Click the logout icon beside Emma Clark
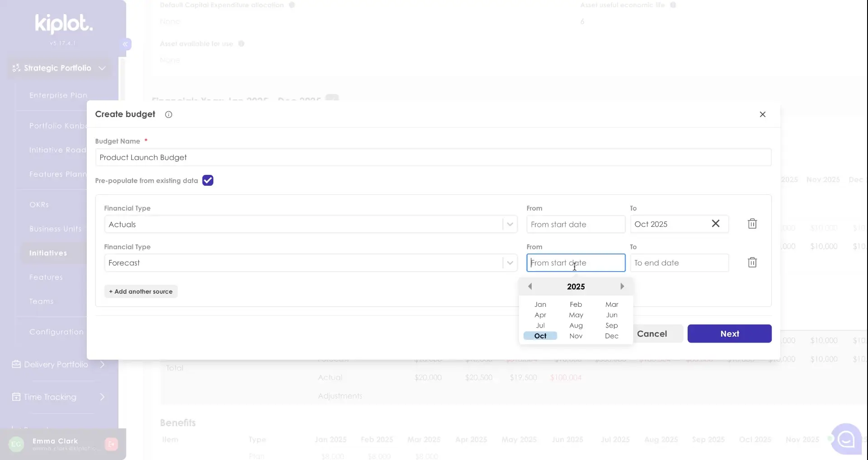868x460 pixels. [111, 444]
